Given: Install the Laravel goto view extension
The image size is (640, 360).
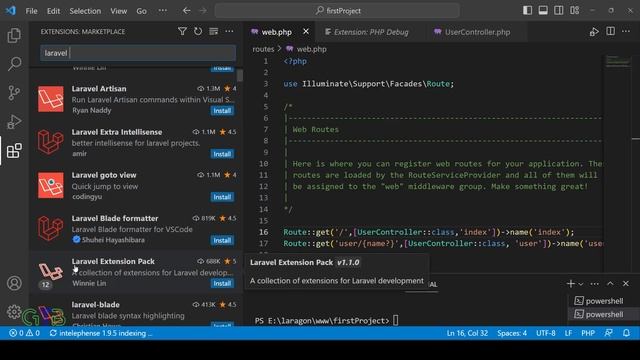Looking at the screenshot, I should [x=222, y=197].
